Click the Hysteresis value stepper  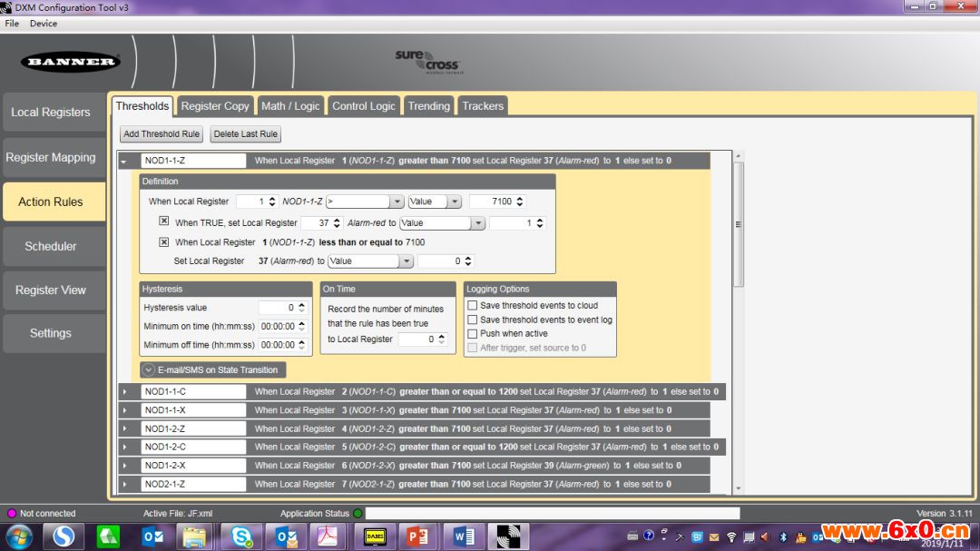302,308
